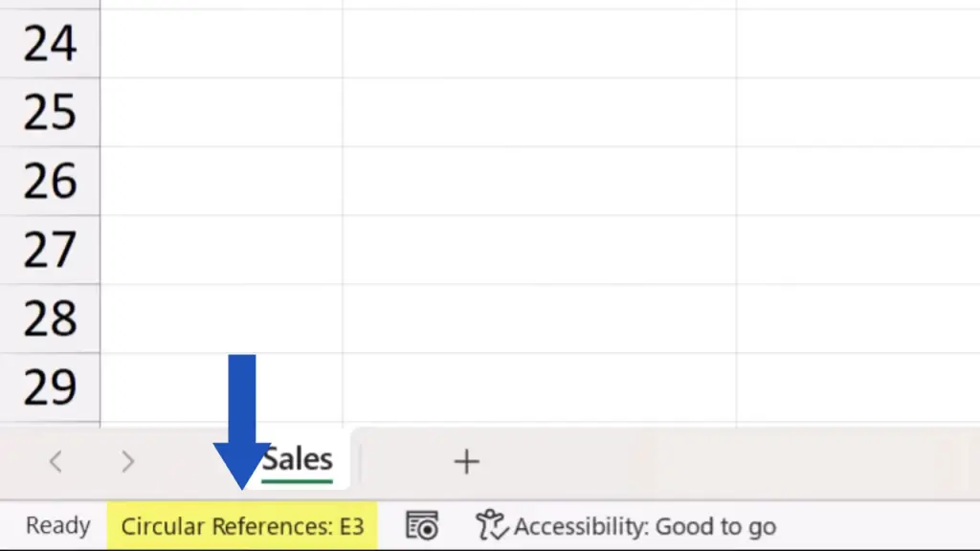Click the 'Accessibility: Good to go' text

(x=644, y=526)
